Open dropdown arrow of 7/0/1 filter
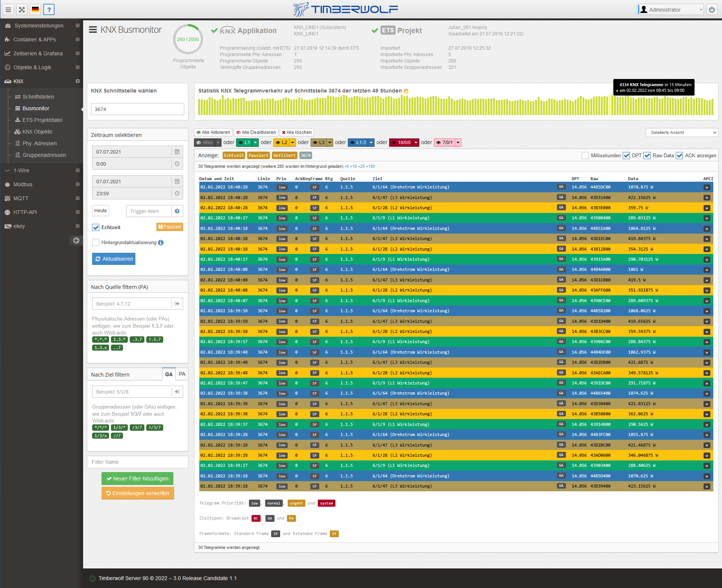The height and width of the screenshot is (588, 722). [x=458, y=143]
